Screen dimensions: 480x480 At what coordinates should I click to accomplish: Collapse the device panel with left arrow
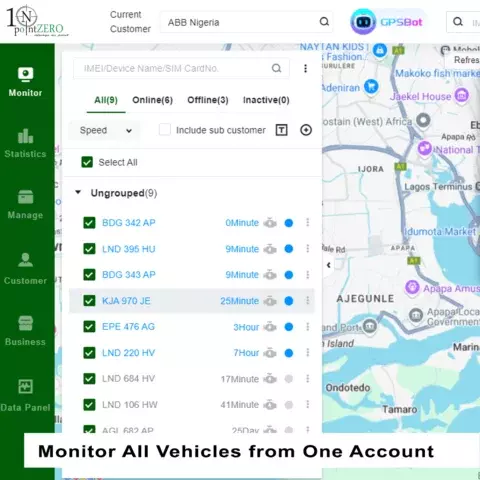(329, 265)
